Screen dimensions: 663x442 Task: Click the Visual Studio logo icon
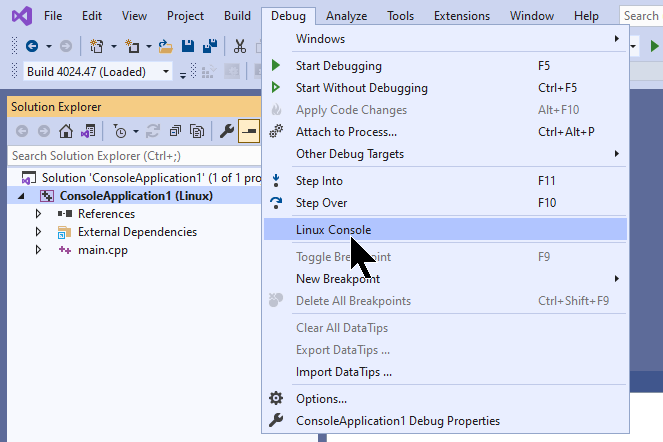(22, 16)
